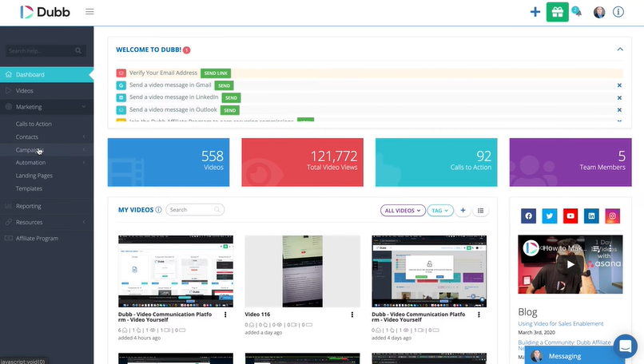Open the Tag filter dropdown
This screenshot has height=364, width=644.
click(440, 211)
